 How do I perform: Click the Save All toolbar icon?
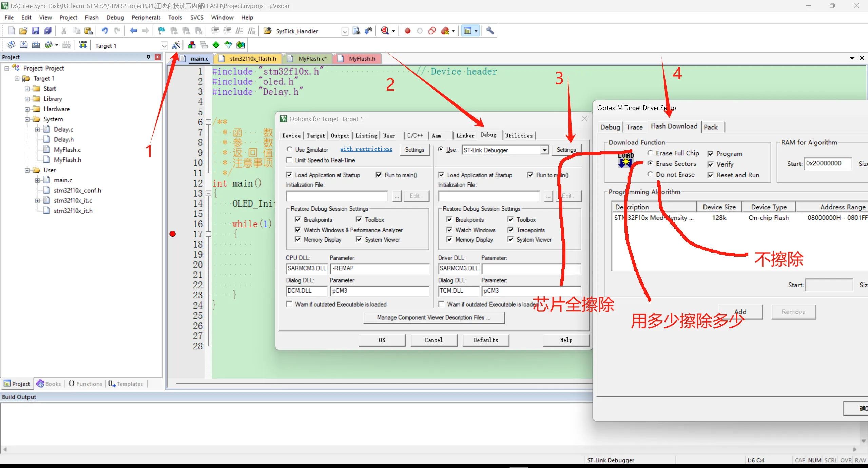[x=48, y=31]
